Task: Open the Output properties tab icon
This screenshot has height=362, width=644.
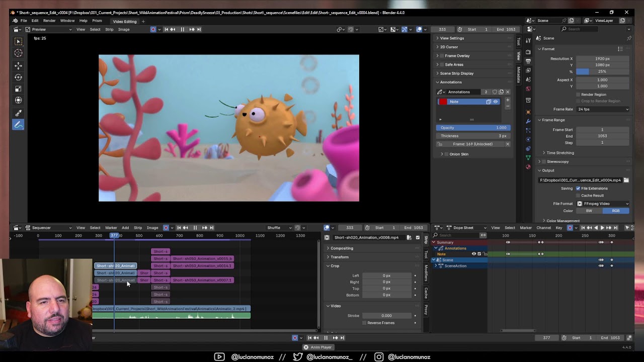Action: pos(528,61)
